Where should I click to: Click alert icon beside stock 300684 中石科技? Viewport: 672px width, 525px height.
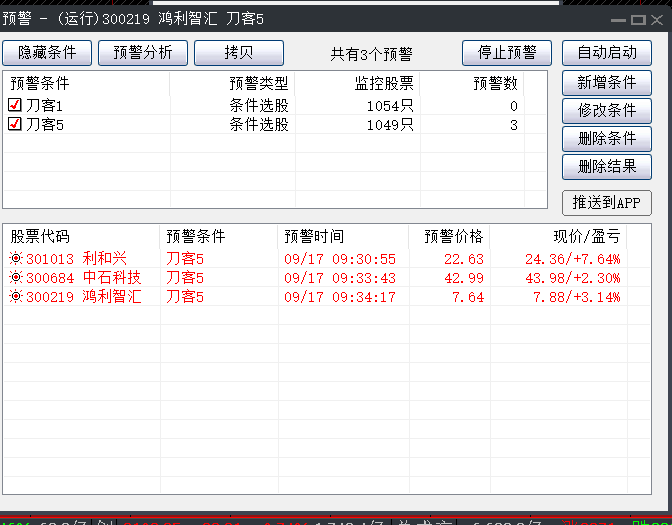pyautogui.click(x=16, y=278)
